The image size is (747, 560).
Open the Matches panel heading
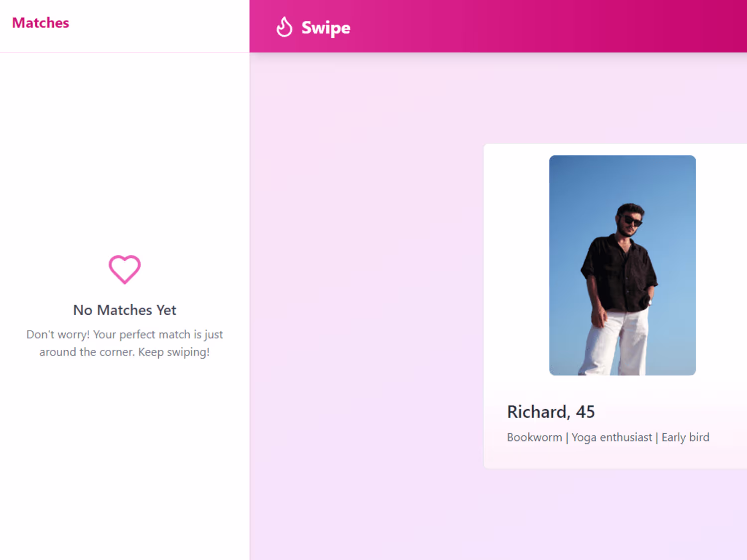pyautogui.click(x=40, y=23)
